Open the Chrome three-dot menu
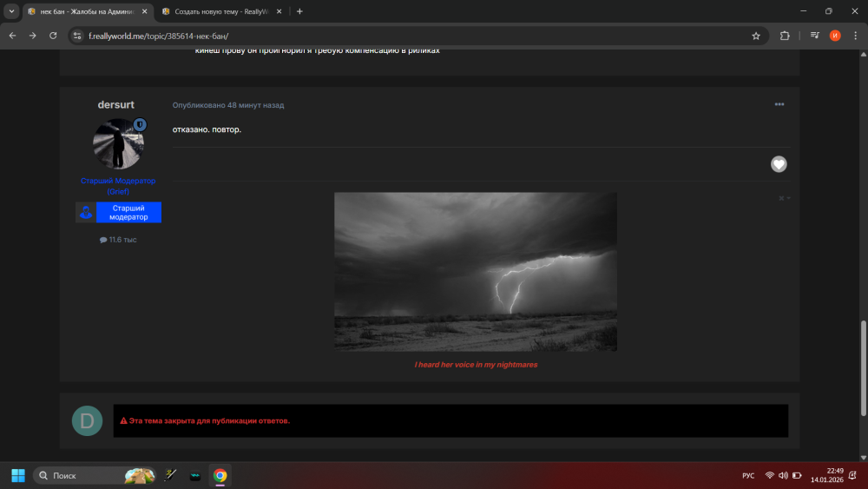 855,36
